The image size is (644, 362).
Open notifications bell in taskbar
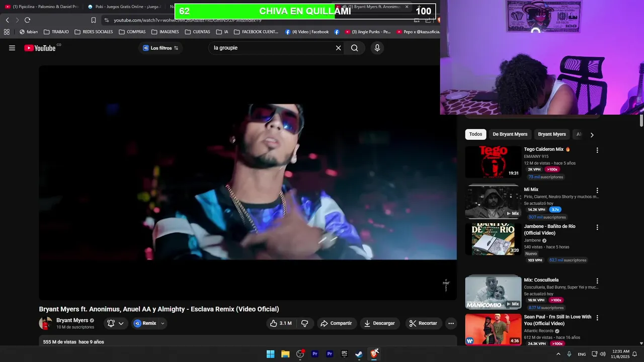(634, 354)
